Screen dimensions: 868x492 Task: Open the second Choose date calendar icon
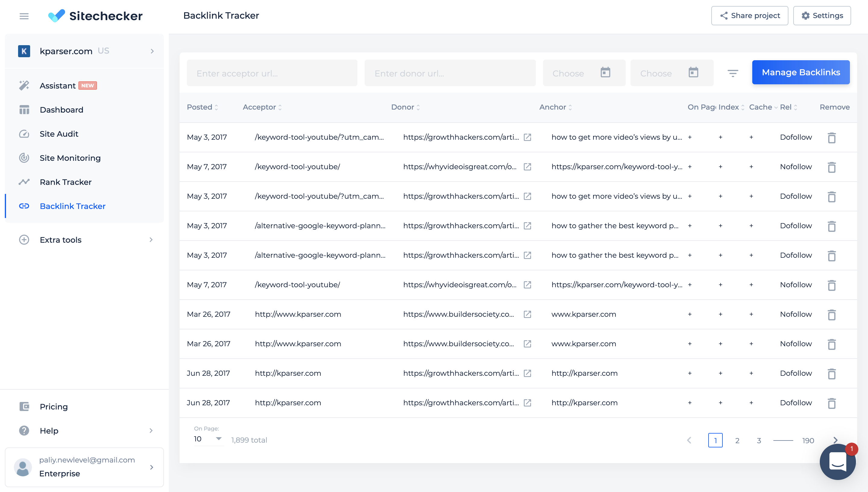click(x=693, y=72)
